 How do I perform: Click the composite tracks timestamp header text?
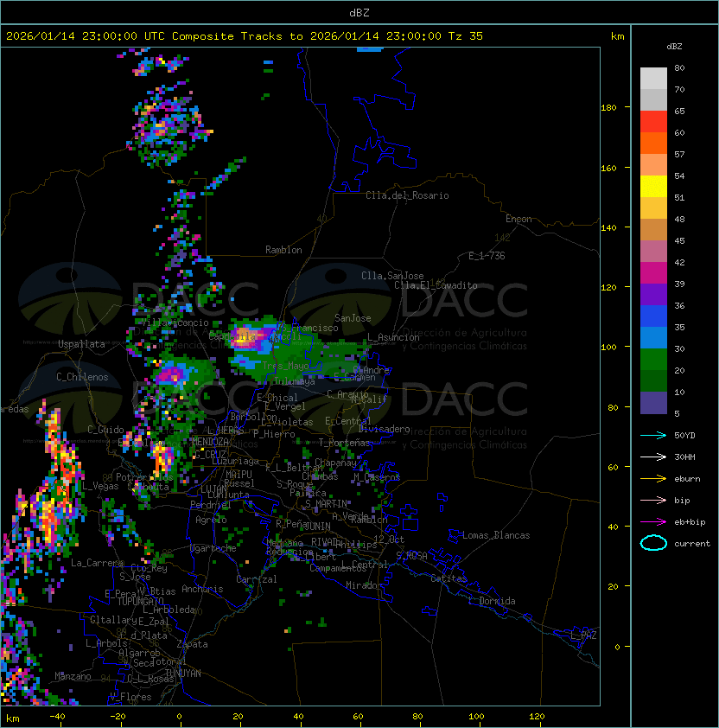click(245, 36)
